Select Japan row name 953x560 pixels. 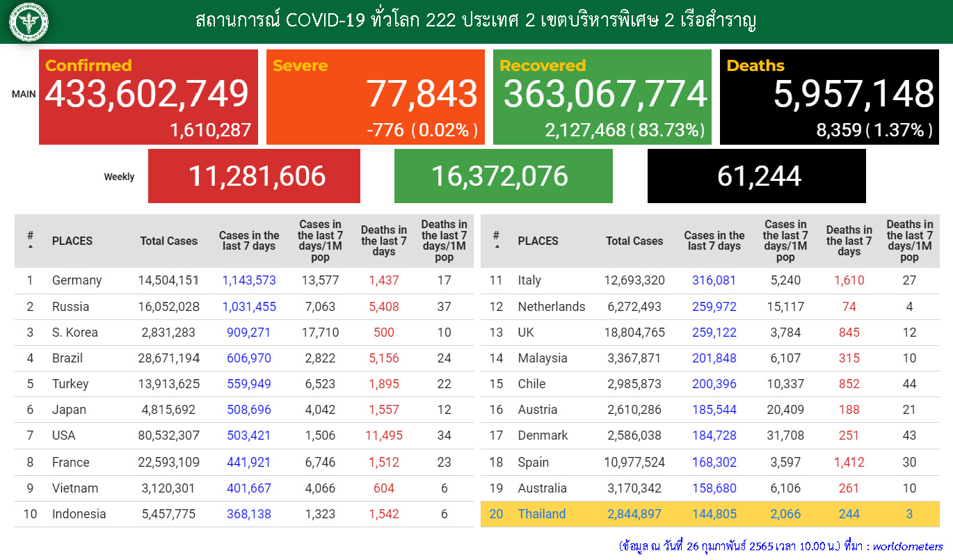tap(68, 410)
